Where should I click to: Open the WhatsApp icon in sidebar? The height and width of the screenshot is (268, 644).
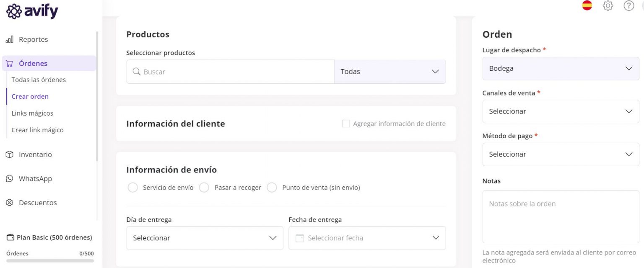coord(9,178)
